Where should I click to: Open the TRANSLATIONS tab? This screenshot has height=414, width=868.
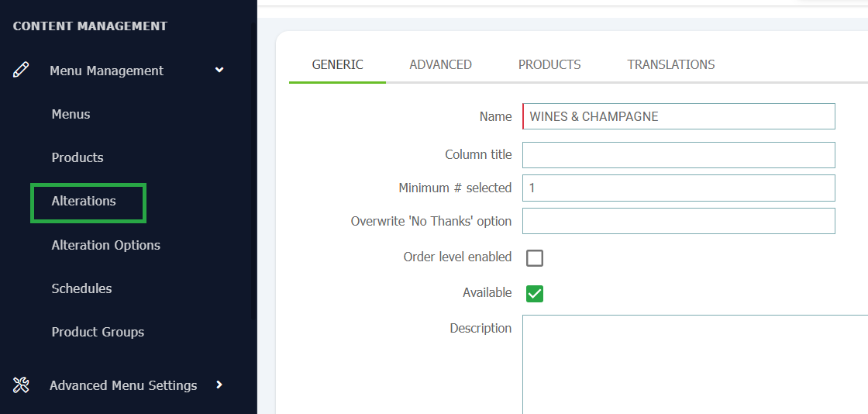coord(671,65)
